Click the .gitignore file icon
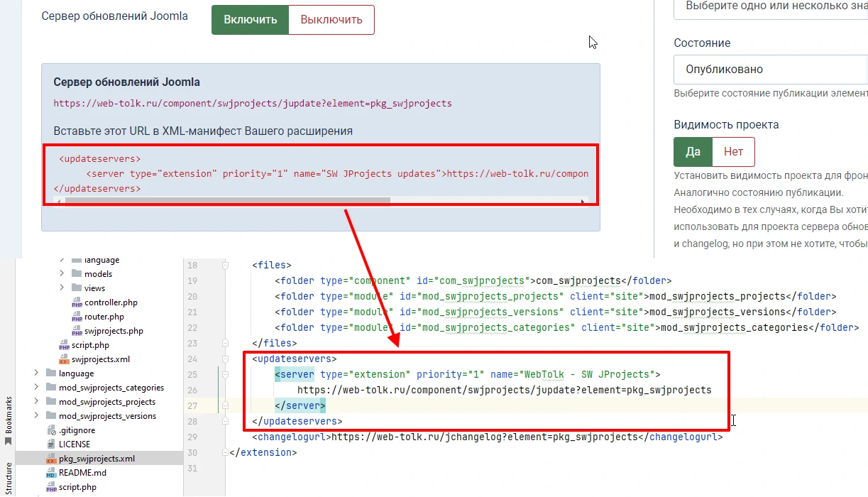Viewport: 868px width, 497px height. pos(52,430)
